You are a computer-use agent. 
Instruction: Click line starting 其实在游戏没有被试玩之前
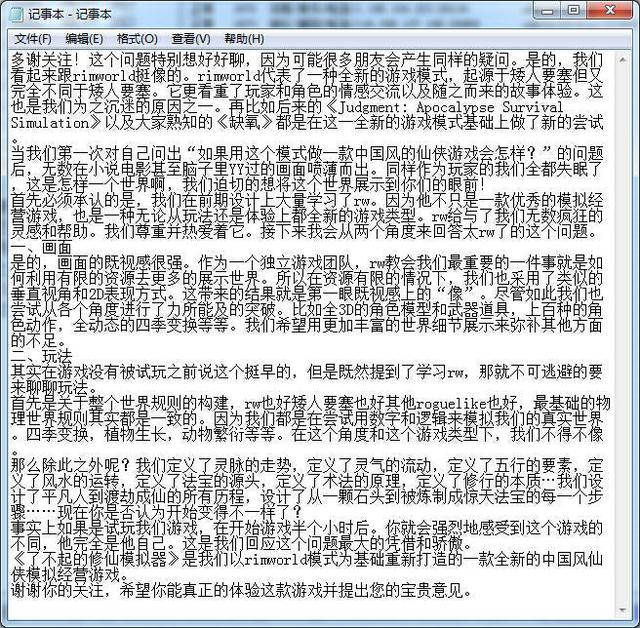click(x=307, y=372)
